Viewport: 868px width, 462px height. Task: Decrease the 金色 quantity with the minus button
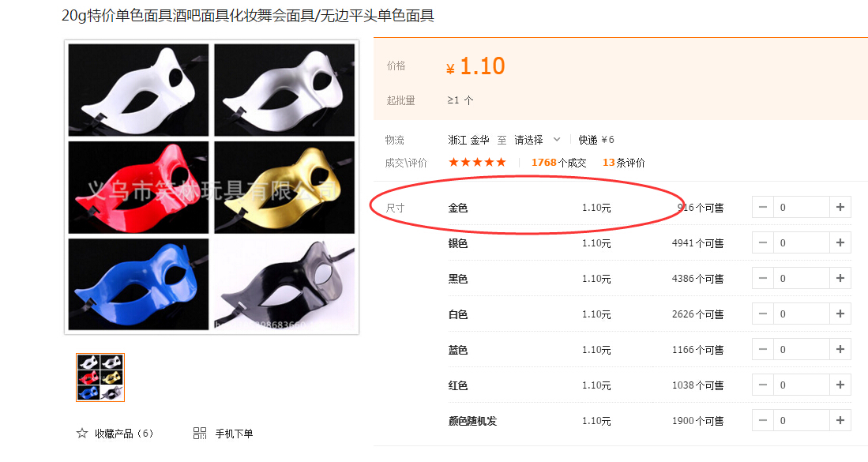(x=763, y=207)
